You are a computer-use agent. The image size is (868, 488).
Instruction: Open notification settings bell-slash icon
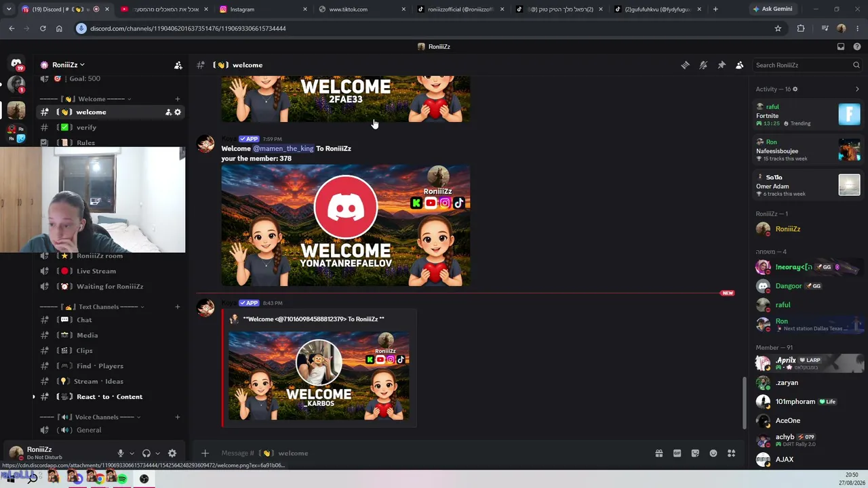pos(703,65)
